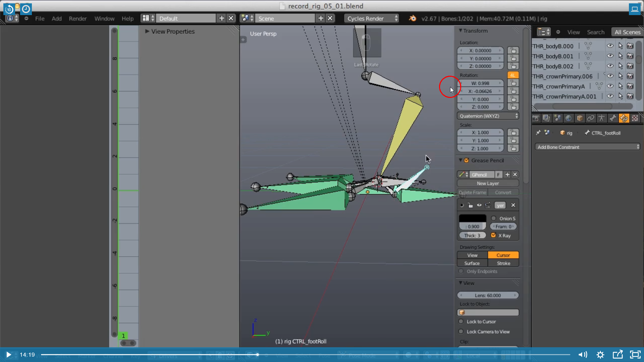Click the black grease pencil color swatch
The width and height of the screenshot is (644, 362).
pyautogui.click(x=472, y=218)
